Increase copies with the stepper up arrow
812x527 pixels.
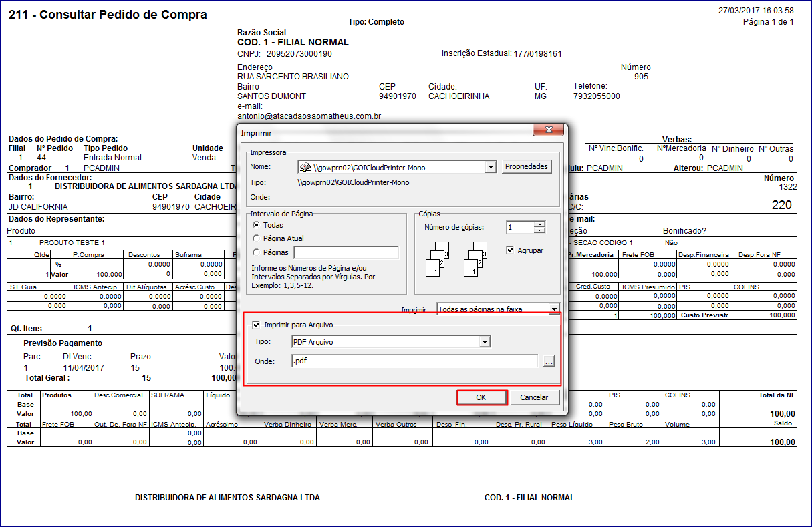click(x=540, y=224)
